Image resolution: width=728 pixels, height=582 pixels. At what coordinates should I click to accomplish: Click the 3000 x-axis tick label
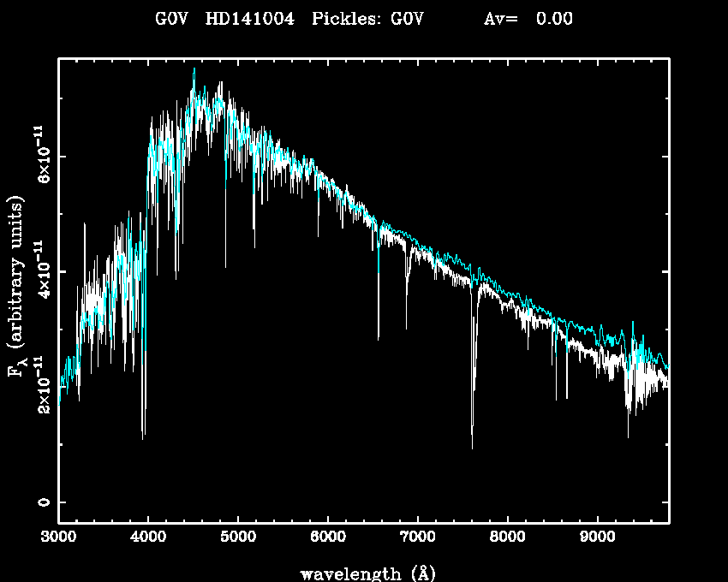click(x=58, y=537)
